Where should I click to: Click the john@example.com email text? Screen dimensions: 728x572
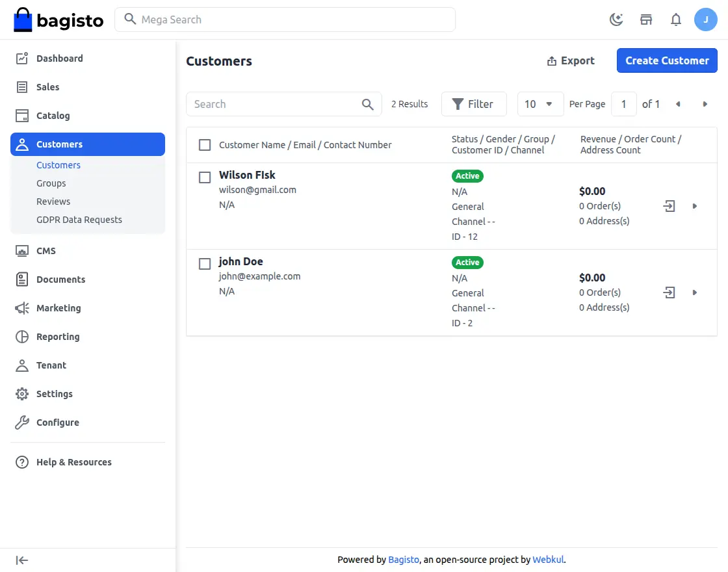pyautogui.click(x=259, y=276)
